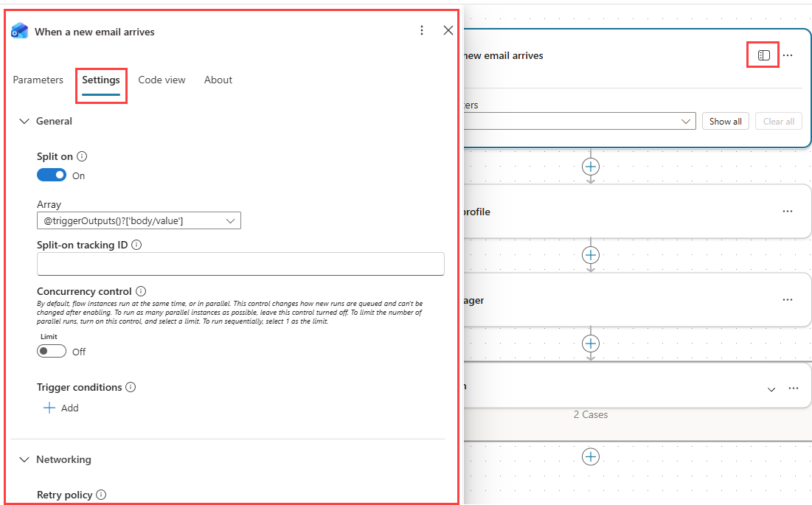Open ellipsis menu on the manager card
Screen dimensions: 812x505
coord(788,299)
